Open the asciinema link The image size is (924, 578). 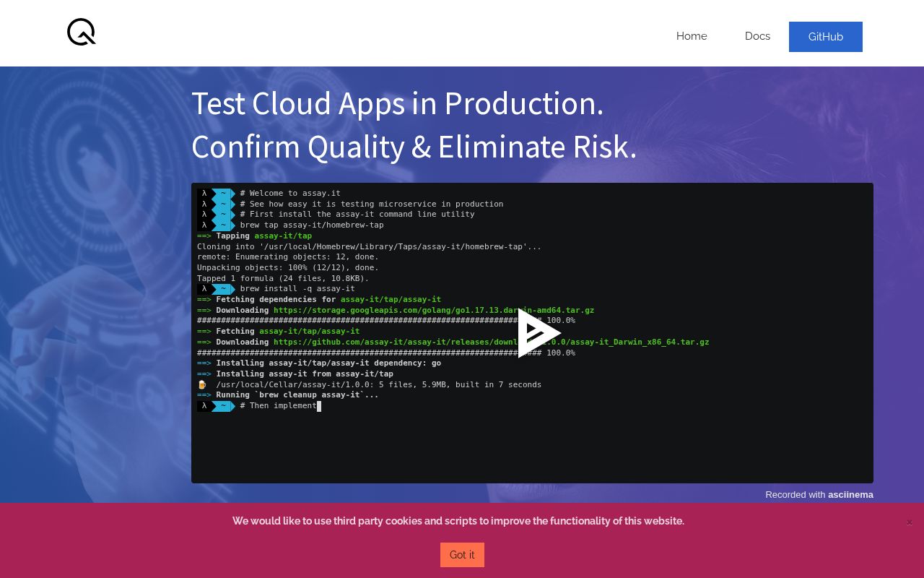[x=850, y=495]
